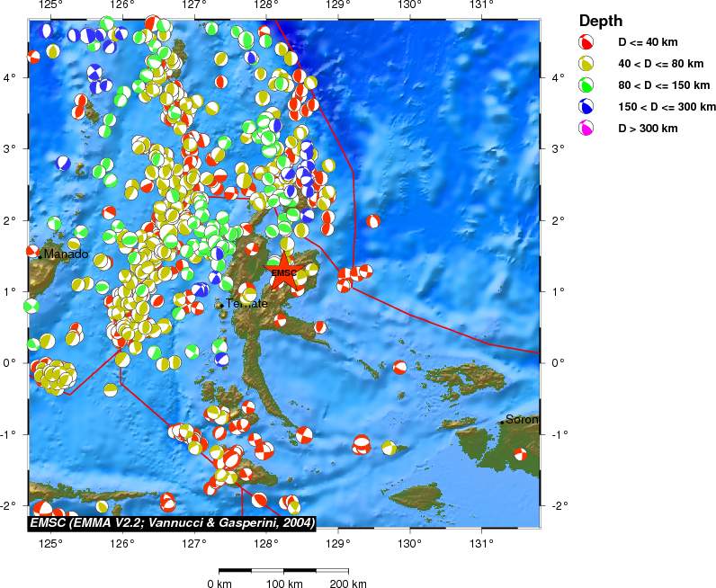
Task: Click the black-and-white scale bar
Action: tap(283, 569)
